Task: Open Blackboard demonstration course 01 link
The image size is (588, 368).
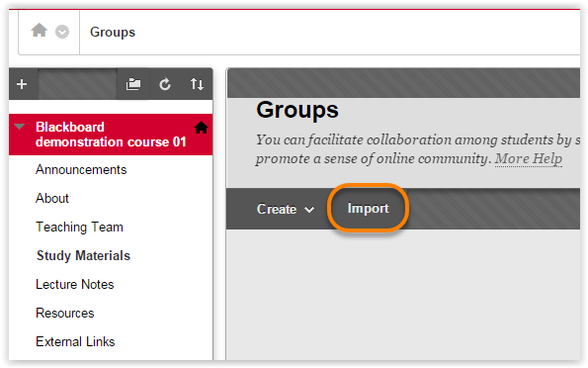Action: point(111,135)
